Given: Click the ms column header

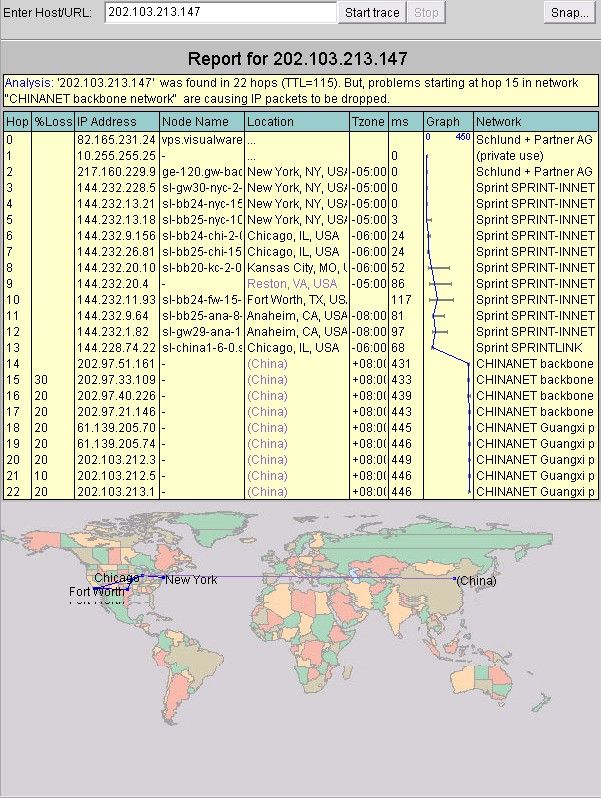Looking at the screenshot, I should point(406,122).
